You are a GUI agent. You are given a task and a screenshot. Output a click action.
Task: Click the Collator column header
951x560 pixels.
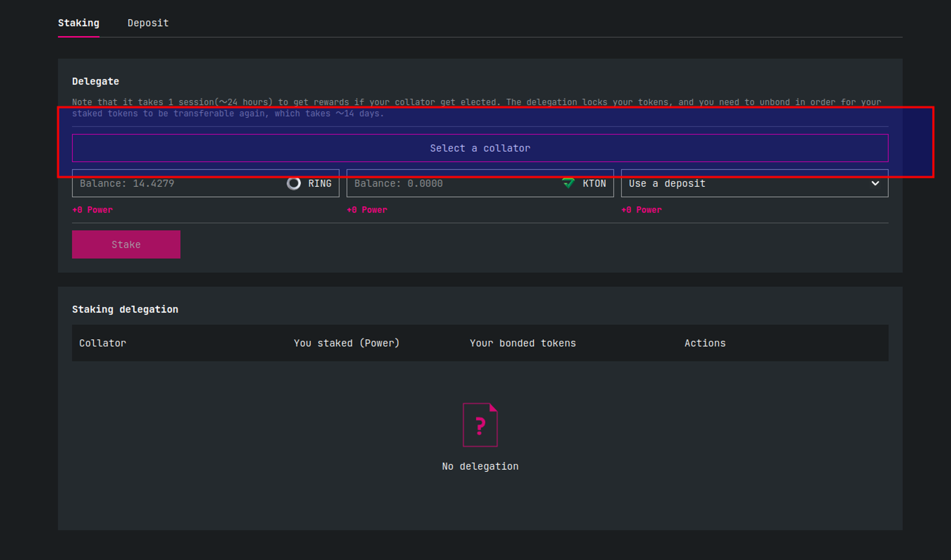[103, 343]
